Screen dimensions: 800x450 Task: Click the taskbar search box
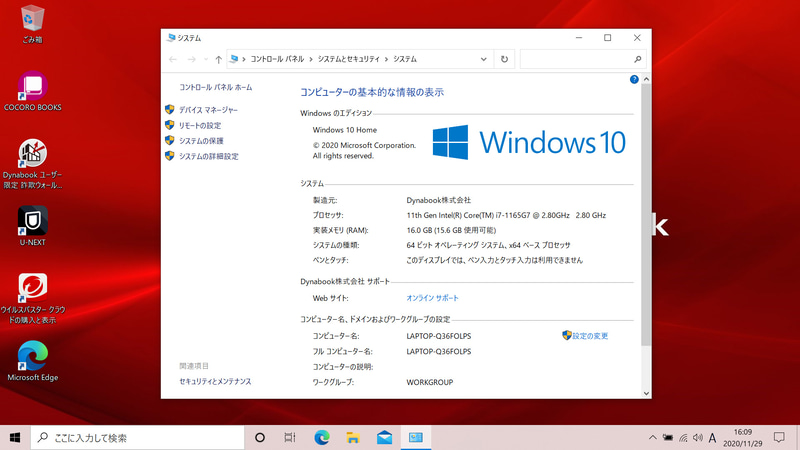click(138, 438)
